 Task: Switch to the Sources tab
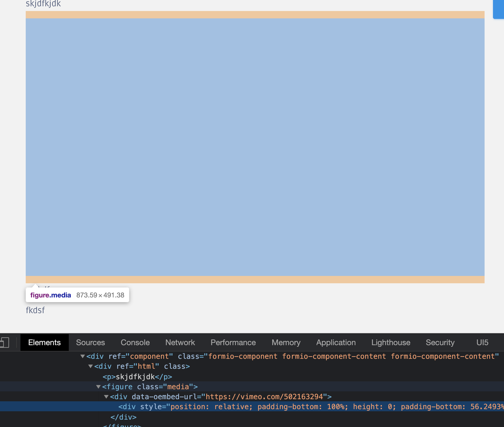(90, 342)
